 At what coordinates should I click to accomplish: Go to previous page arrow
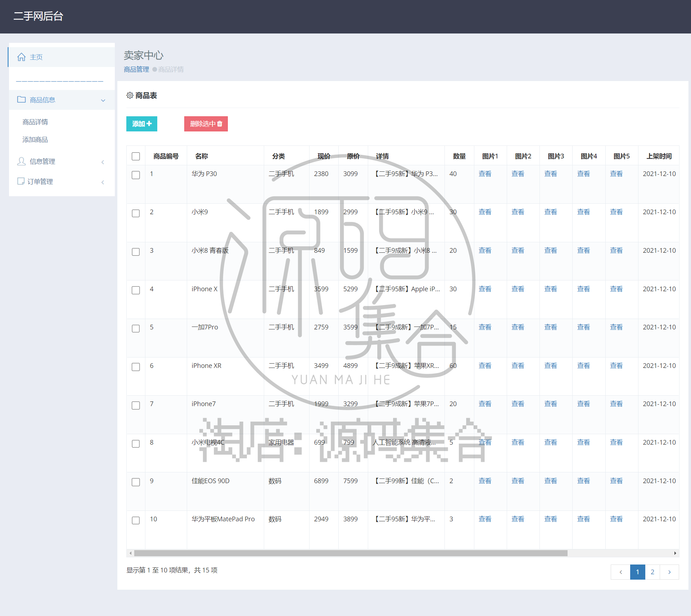(x=620, y=572)
